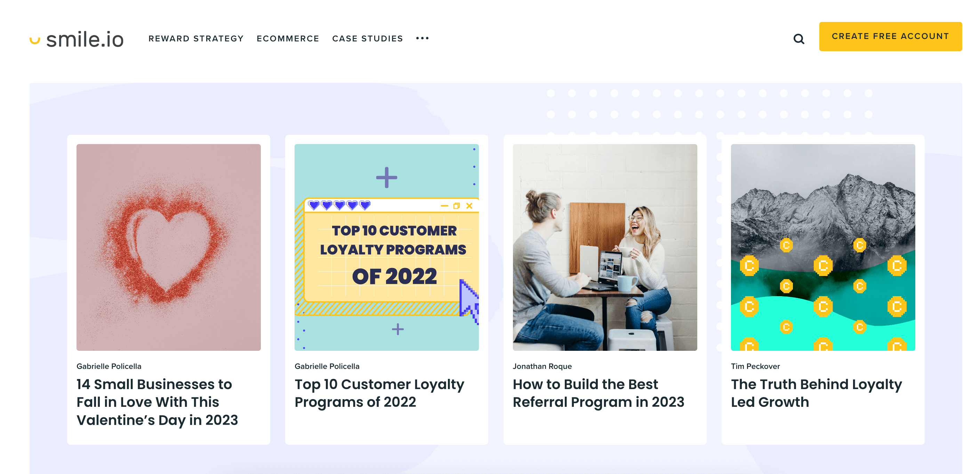980x474 pixels.
Task: Open the search tool
Action: [798, 38]
